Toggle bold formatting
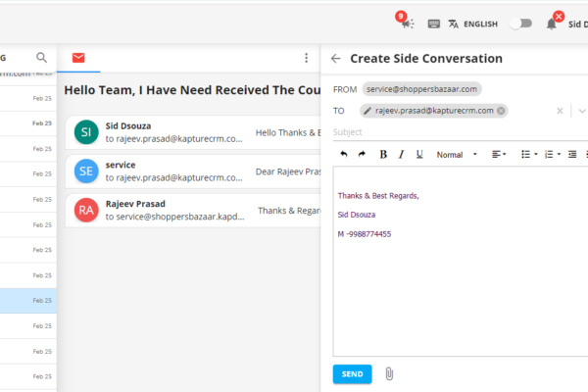This screenshot has width=588, height=392. pyautogui.click(x=383, y=154)
